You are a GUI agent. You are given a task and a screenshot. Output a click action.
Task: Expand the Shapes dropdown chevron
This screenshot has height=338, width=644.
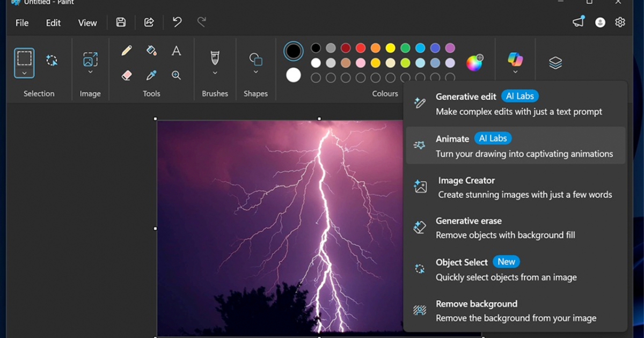tap(255, 72)
